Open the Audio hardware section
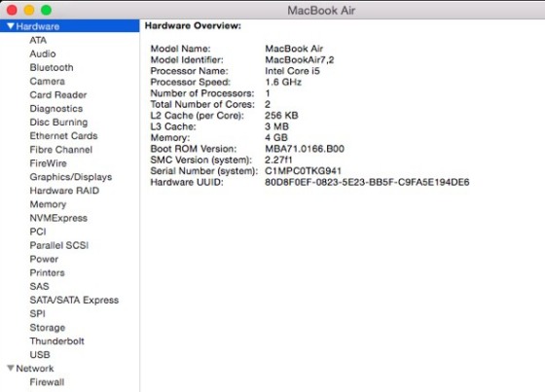This screenshot has height=392, width=545. (43, 53)
